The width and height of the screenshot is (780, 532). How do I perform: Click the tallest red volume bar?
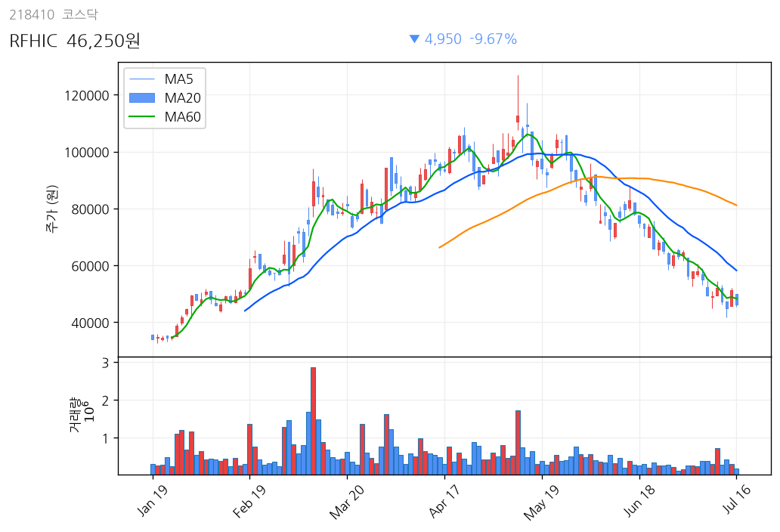coord(314,421)
